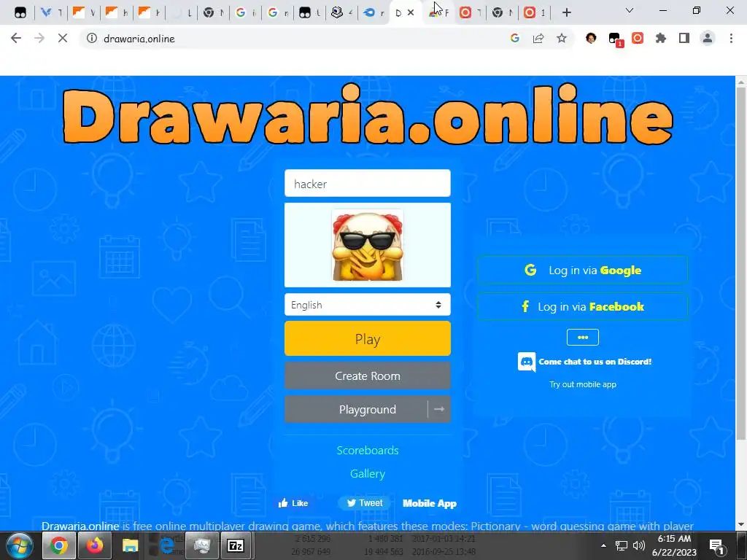Image resolution: width=747 pixels, height=560 pixels.
Task: Open the Gallery link
Action: 368,473
